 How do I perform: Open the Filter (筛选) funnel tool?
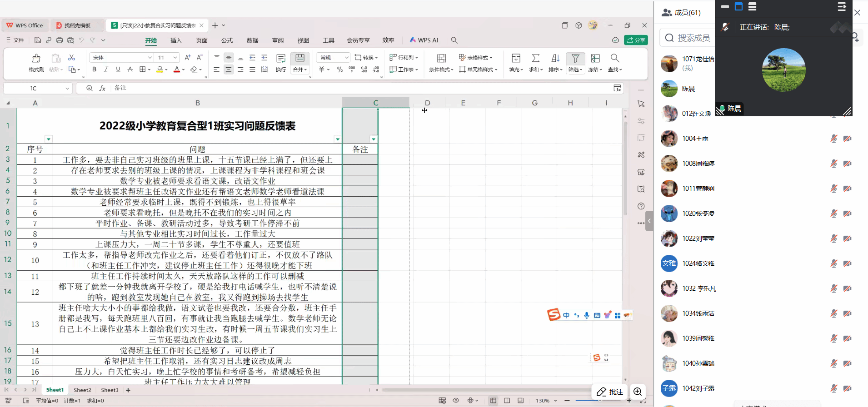pos(575,59)
